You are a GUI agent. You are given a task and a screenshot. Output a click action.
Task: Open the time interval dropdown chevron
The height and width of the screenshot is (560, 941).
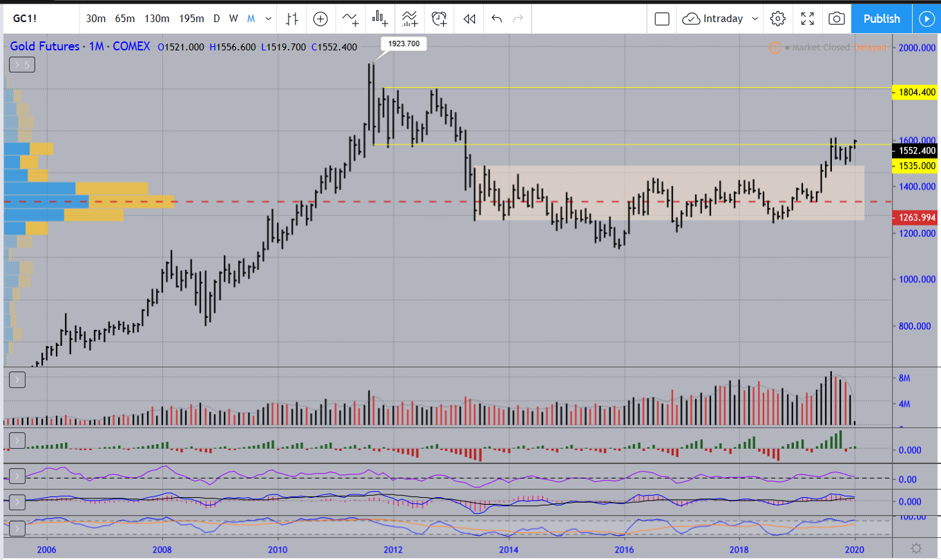point(269,19)
